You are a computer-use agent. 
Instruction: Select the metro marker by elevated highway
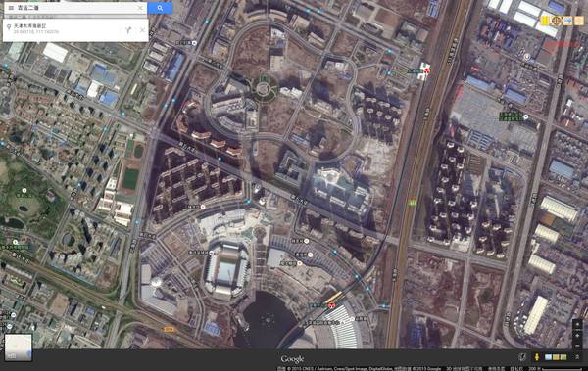click(426, 70)
